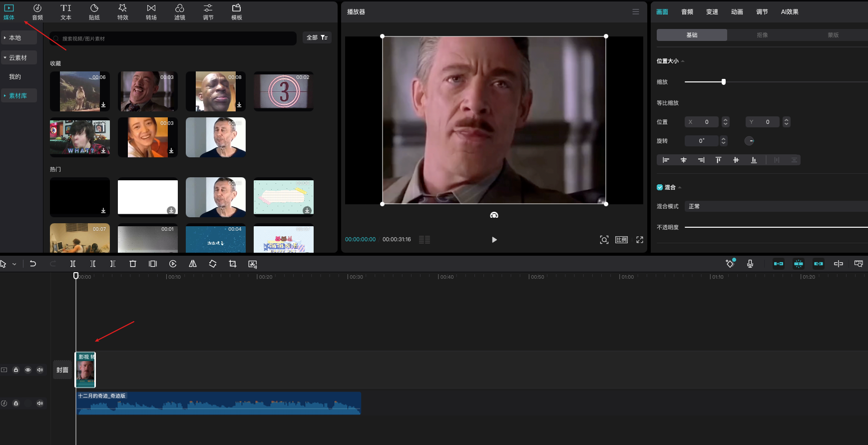Toggle main track magnet
The width and height of the screenshot is (868, 445).
779,264
